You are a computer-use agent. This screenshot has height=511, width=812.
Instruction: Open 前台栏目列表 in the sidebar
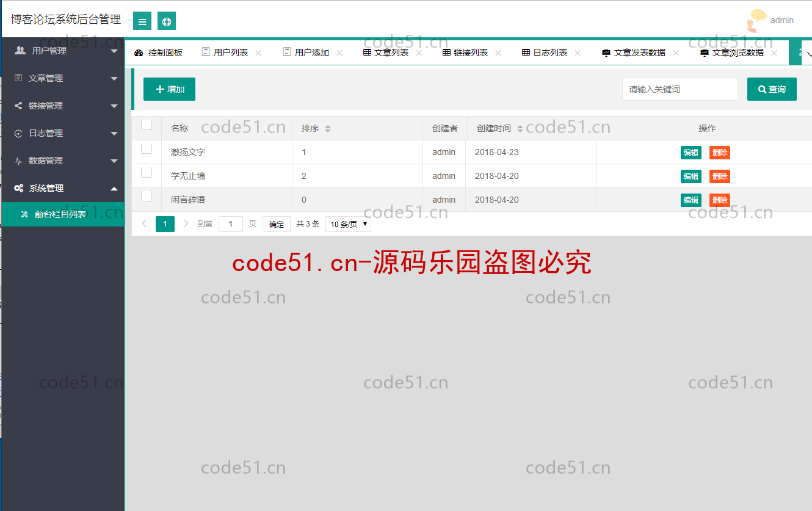[62, 214]
